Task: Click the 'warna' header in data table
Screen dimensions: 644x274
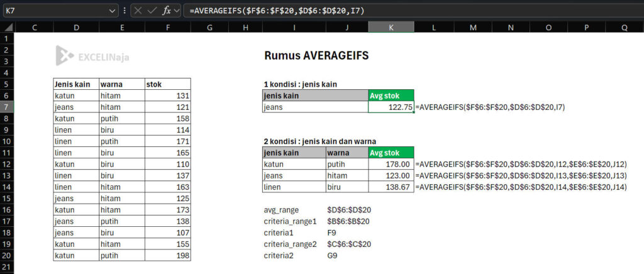Action: click(x=122, y=84)
